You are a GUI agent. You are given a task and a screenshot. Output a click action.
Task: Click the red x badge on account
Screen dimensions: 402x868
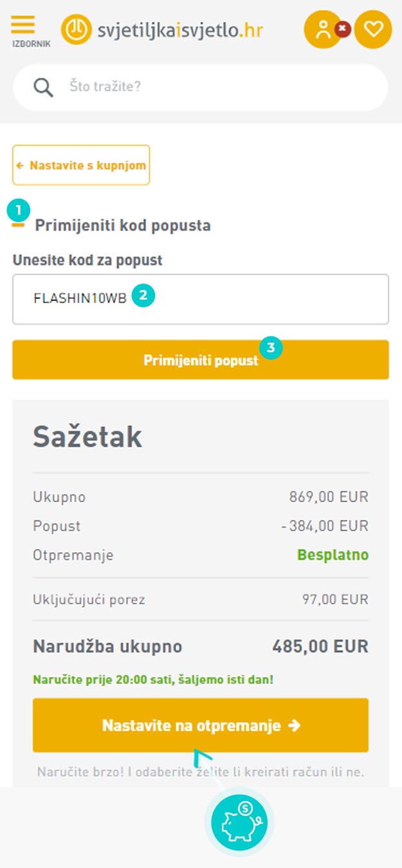click(343, 29)
